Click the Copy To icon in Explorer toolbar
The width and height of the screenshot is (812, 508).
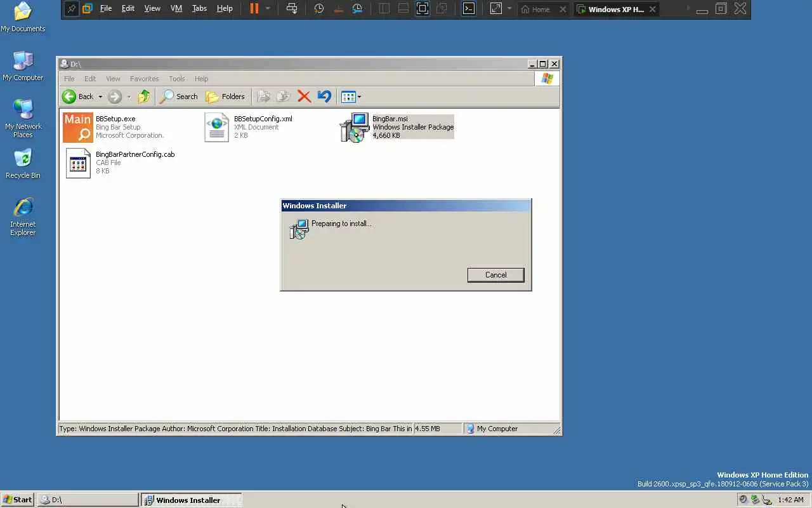pyautogui.click(x=284, y=97)
